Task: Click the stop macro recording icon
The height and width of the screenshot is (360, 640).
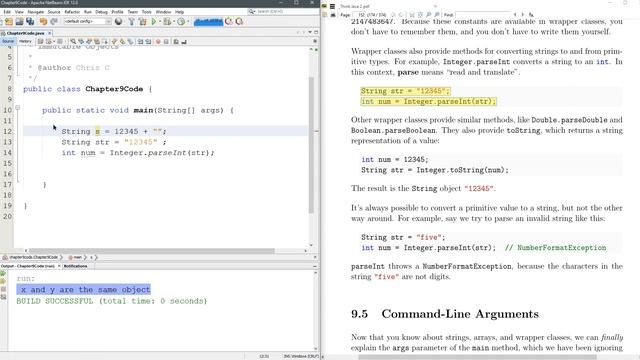Action: 166,42
